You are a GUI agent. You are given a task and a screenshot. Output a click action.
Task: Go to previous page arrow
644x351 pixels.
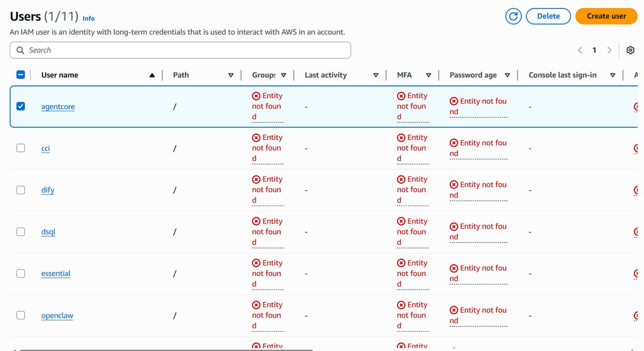[x=580, y=50]
